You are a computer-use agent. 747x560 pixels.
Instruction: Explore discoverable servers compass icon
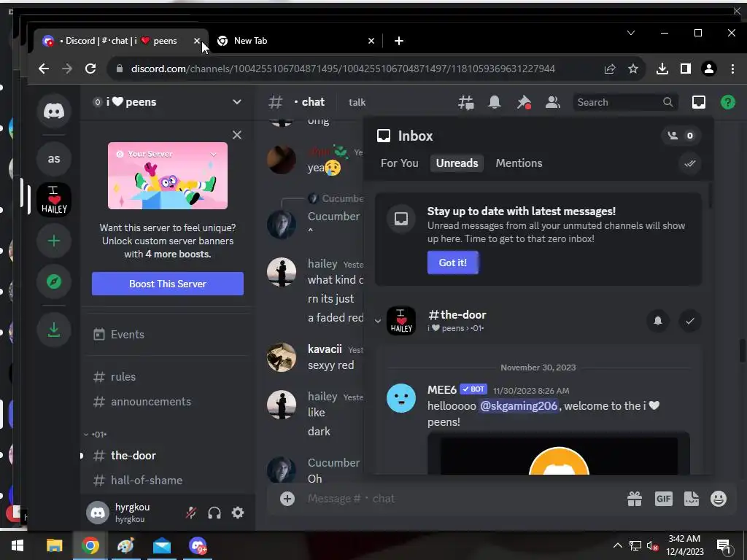pos(54,282)
